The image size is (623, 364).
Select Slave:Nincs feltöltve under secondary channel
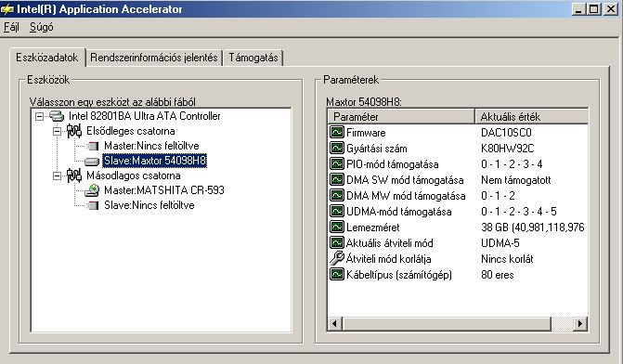(149, 205)
